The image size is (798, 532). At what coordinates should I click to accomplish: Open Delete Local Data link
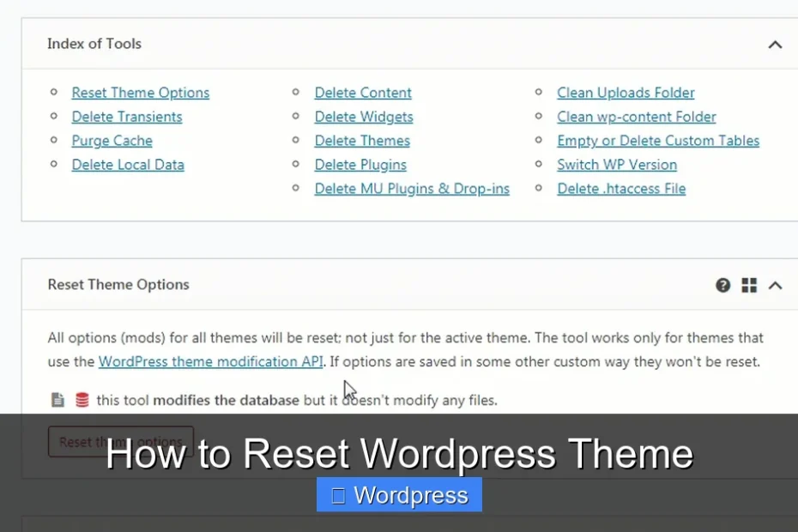[x=128, y=165]
